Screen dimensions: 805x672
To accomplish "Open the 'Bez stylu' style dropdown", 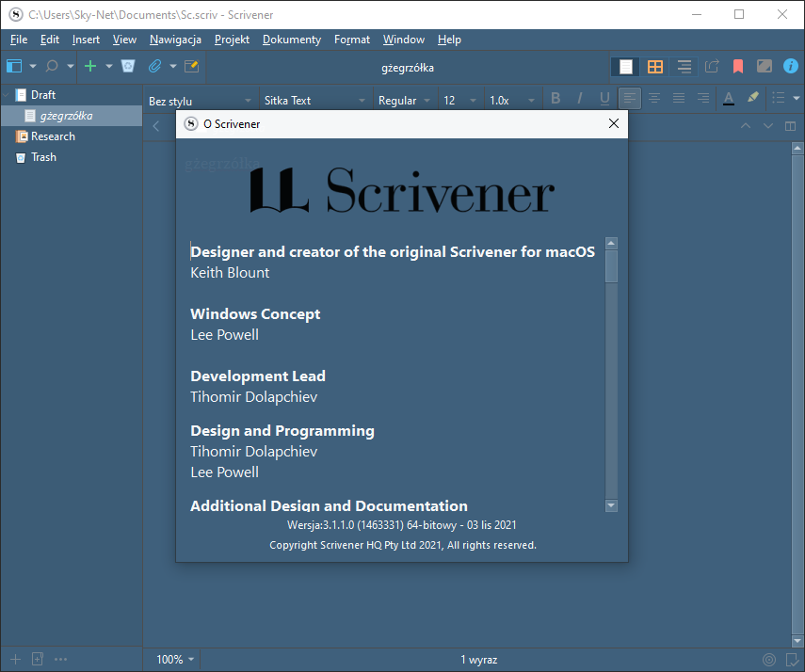I will [201, 101].
